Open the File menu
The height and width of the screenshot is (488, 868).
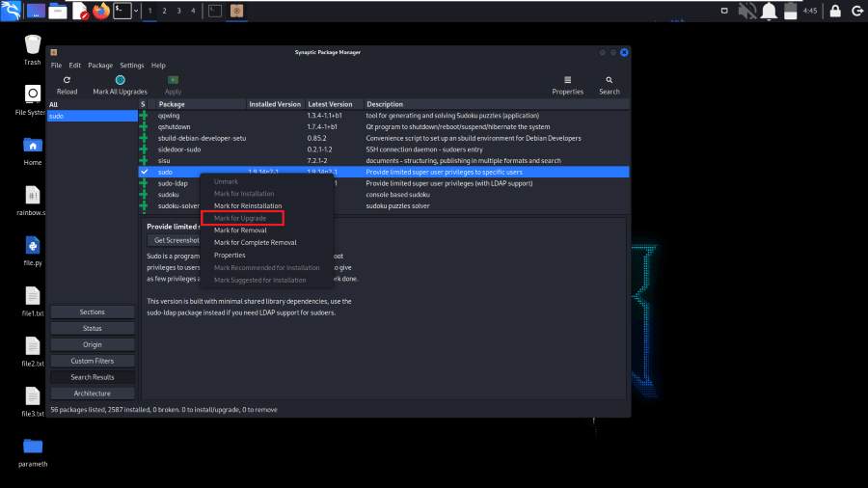click(57, 66)
